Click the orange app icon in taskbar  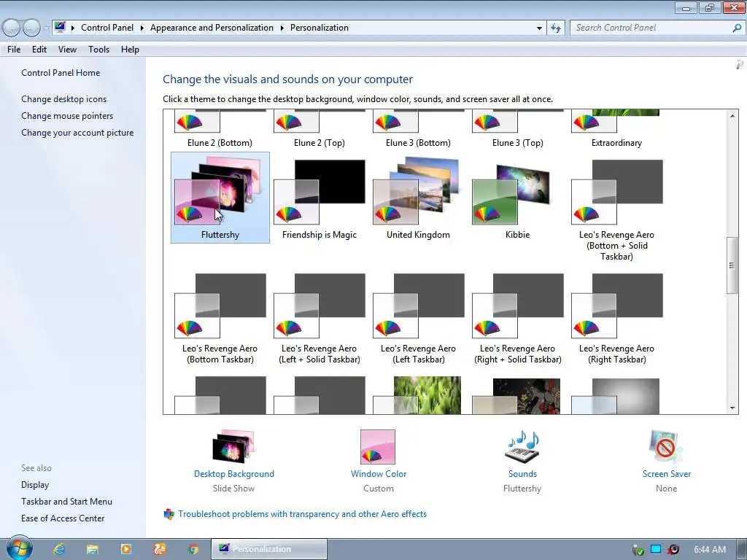tap(160, 549)
